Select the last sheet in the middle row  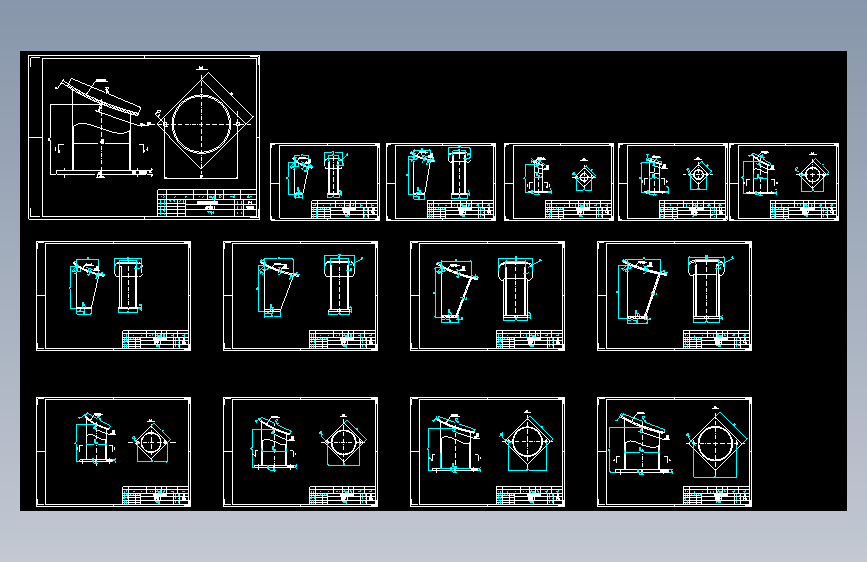[674, 296]
